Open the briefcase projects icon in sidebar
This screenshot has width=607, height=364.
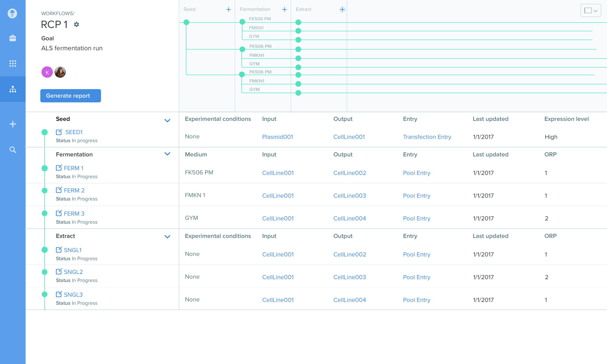coord(13,38)
